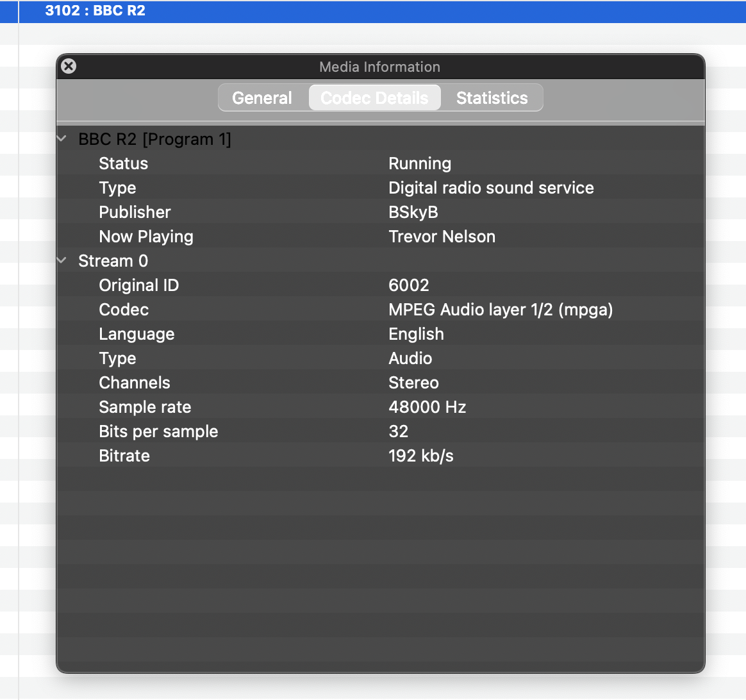
Task: Select the Sample rate label
Action: pyautogui.click(x=145, y=407)
